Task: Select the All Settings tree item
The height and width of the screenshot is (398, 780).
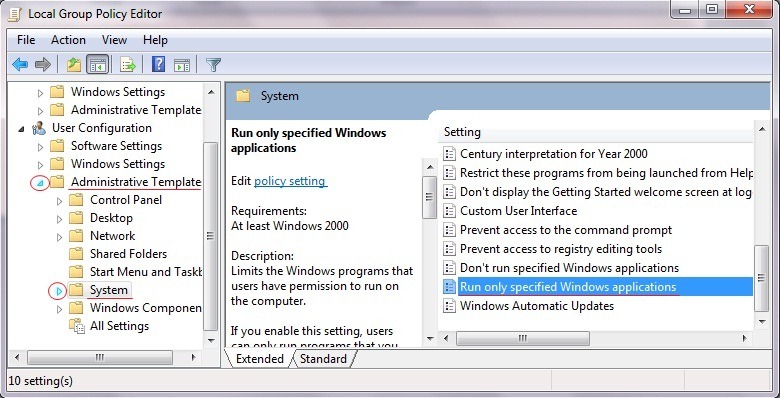Action: coord(119,326)
